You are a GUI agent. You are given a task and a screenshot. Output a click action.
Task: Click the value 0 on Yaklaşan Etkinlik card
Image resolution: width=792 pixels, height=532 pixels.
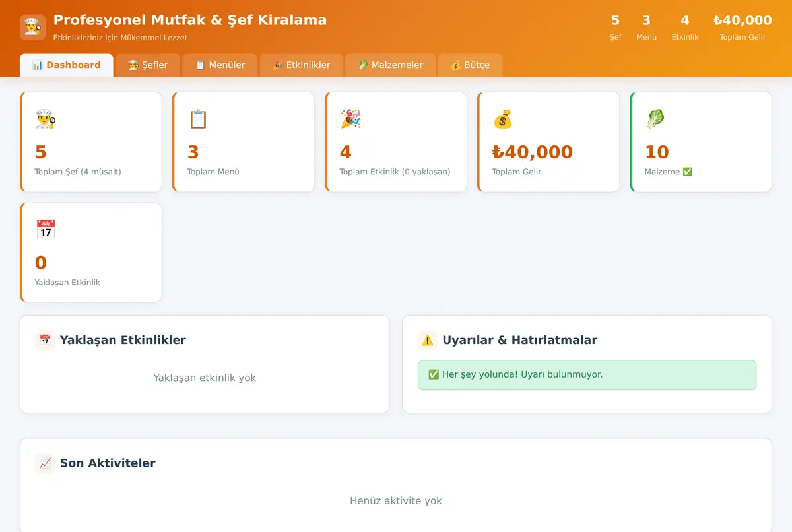point(41,263)
